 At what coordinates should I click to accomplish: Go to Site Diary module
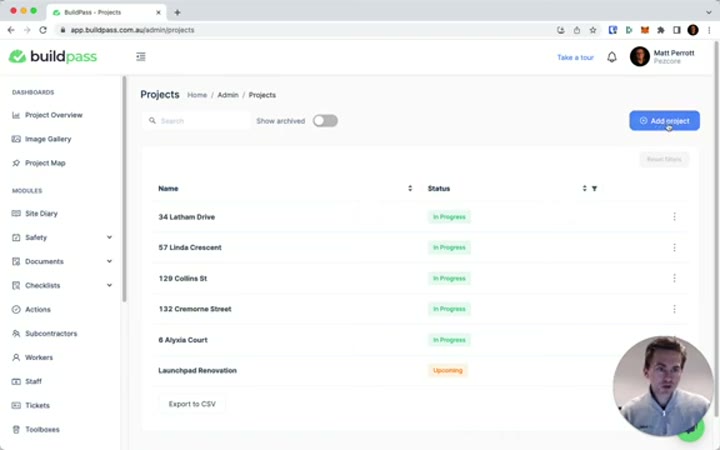pos(41,213)
